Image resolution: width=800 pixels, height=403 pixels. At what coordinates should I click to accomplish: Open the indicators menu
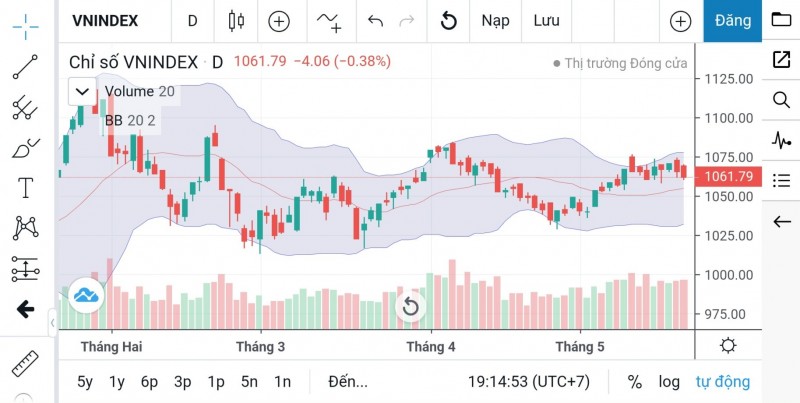pyautogui.click(x=329, y=20)
